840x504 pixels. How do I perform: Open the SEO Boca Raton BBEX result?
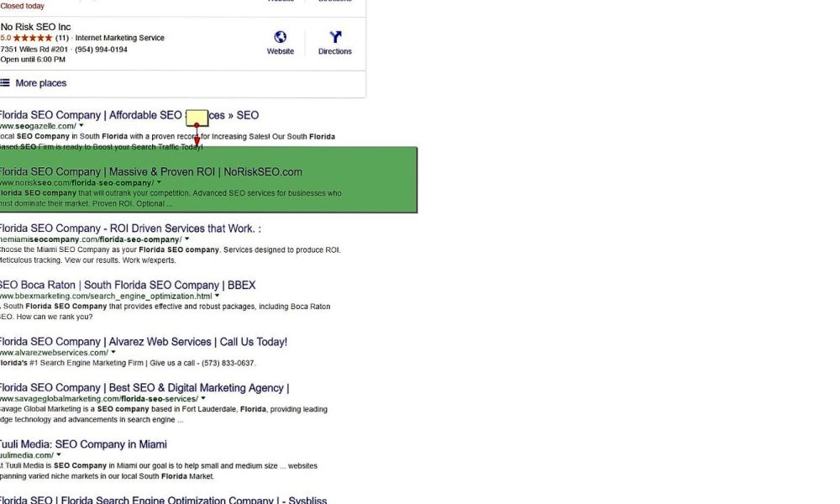tap(127, 285)
